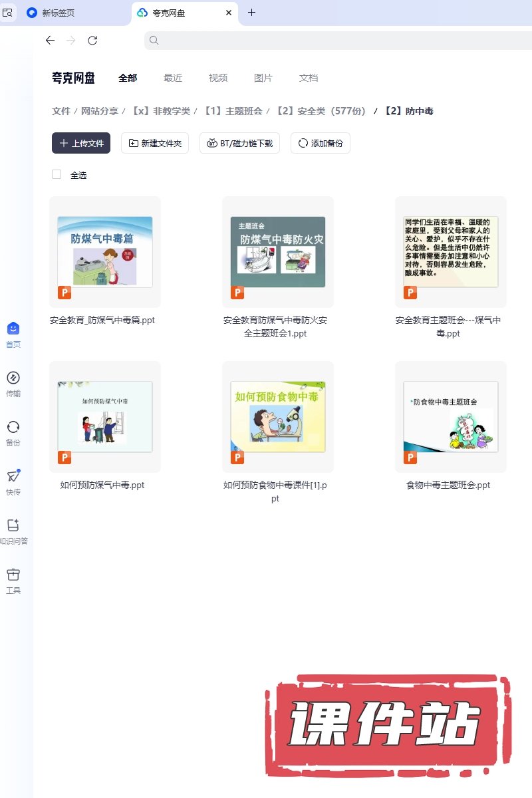
Task: Navigate to 【1】主题班会 in the breadcrumb
Action: [233, 111]
